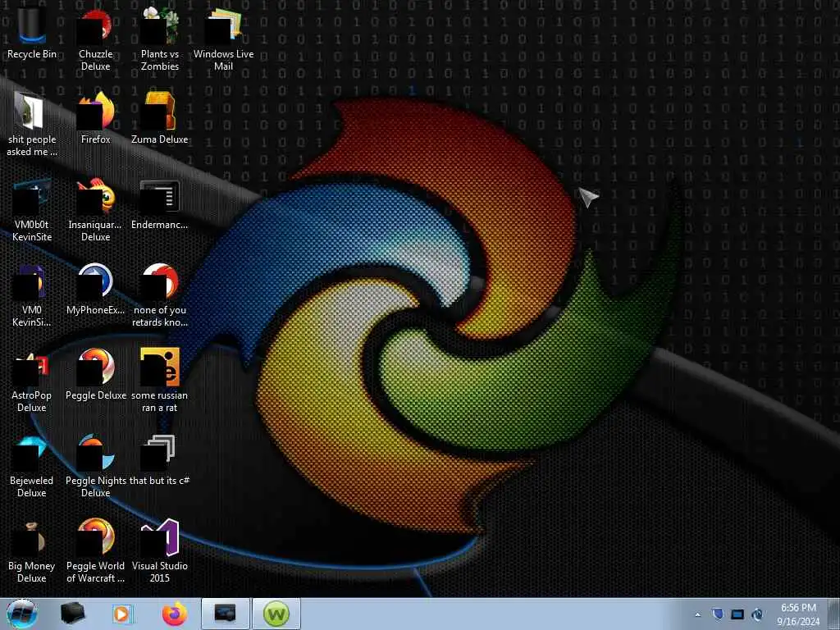840x630 pixels.
Task: Select the Endermanc... desktop icon
Action: click(x=160, y=204)
